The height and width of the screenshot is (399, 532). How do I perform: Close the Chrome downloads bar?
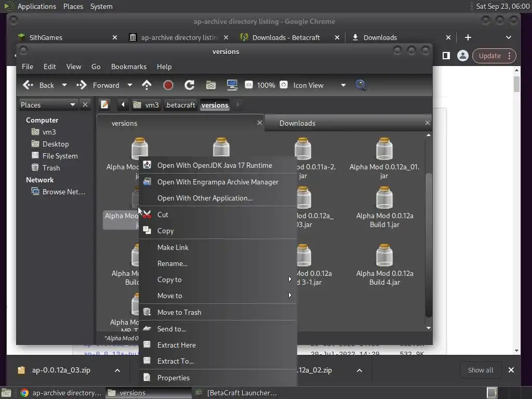511,370
